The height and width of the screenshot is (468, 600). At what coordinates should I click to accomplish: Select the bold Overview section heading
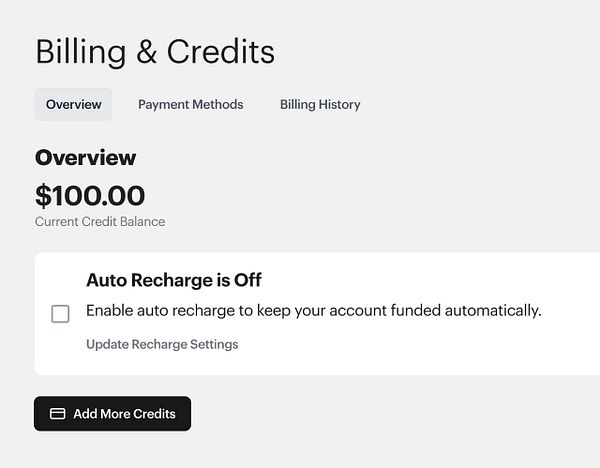[x=85, y=157]
